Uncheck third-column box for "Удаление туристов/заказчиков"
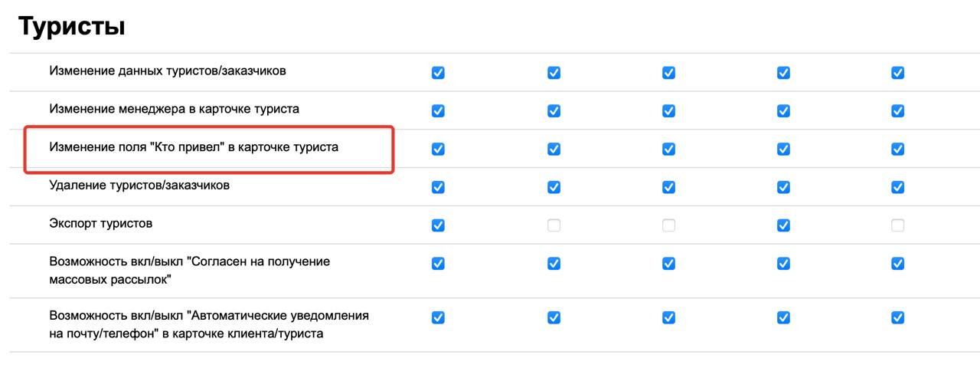Image resolution: width=980 pixels, height=368 pixels. point(668,187)
